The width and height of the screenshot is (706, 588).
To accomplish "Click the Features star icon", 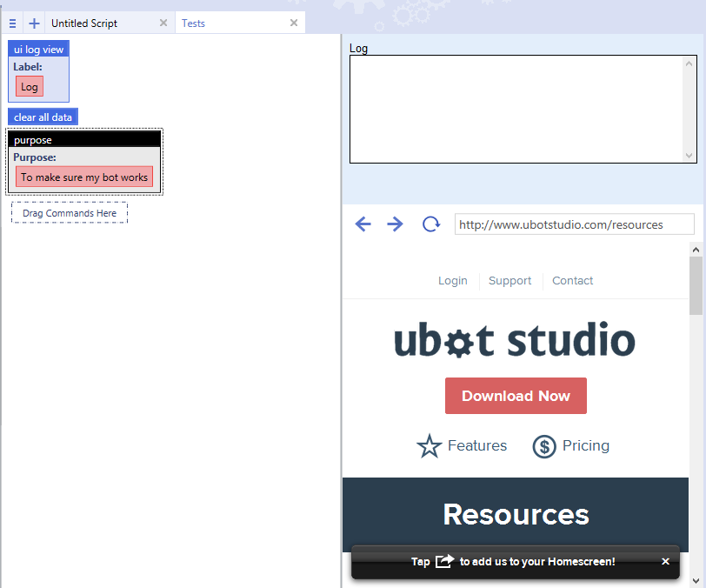I will pos(430,446).
